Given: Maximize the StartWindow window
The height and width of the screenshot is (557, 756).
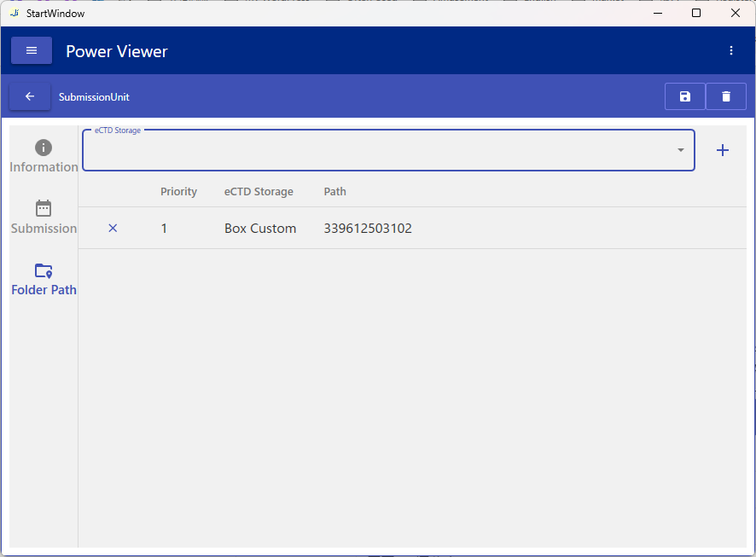Looking at the screenshot, I should [x=696, y=13].
